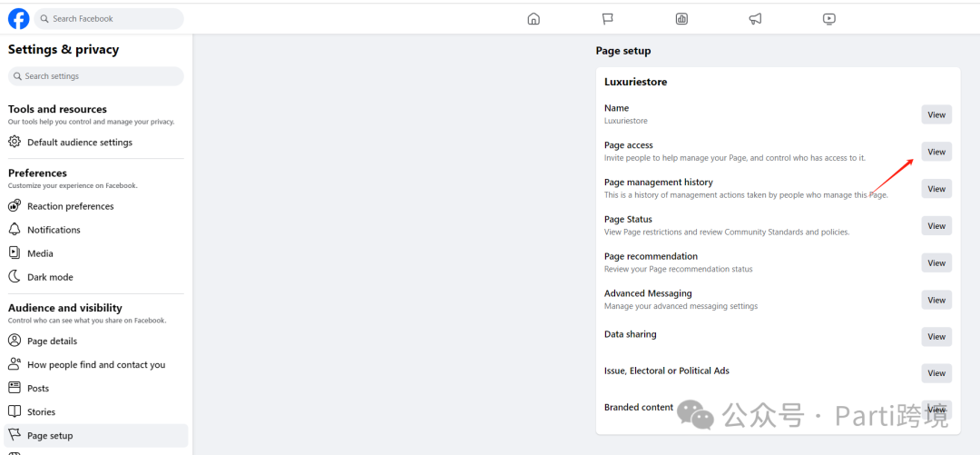View the Page access settings
This screenshot has width=980, height=455.
pos(936,152)
